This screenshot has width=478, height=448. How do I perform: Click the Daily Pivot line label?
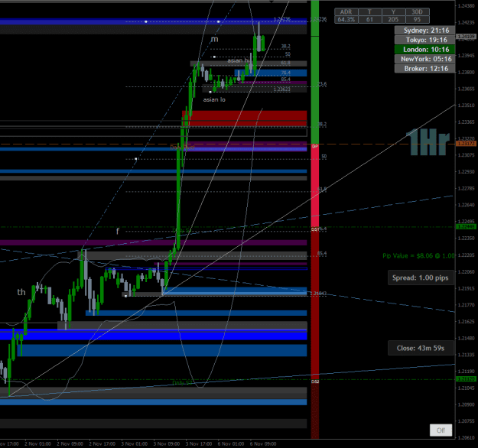(x=182, y=148)
